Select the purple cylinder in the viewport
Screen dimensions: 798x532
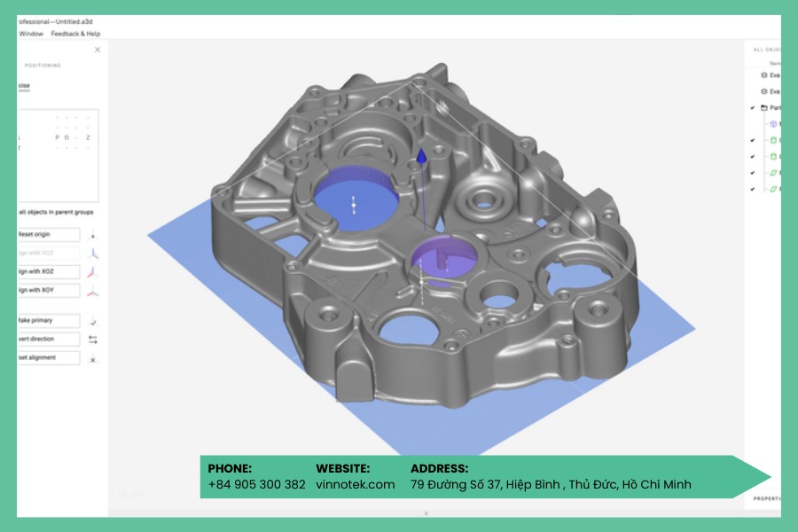[x=444, y=258]
